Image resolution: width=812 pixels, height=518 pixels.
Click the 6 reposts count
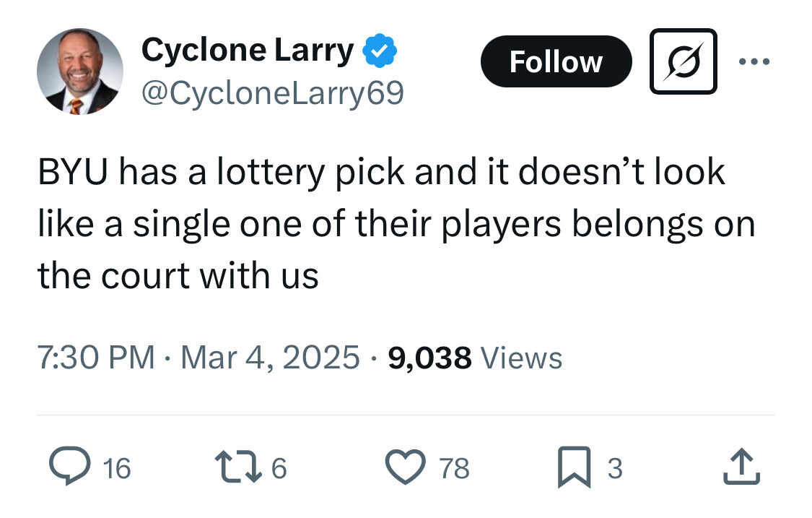click(x=279, y=469)
